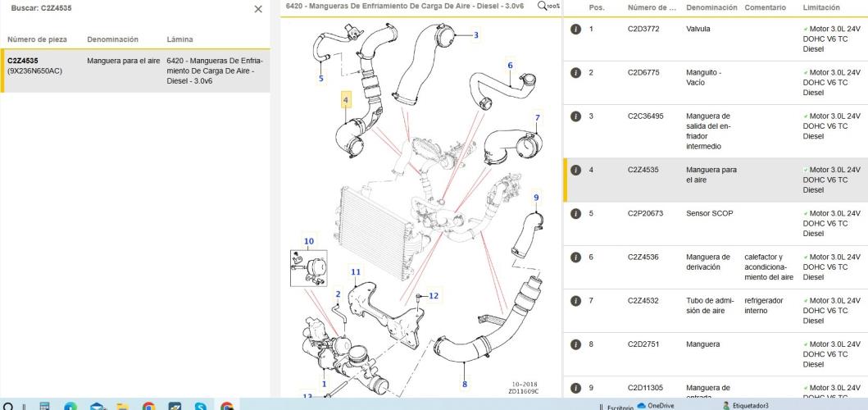Click info icon for Sensor SCOP
Screen dimensions: 868x410
click(575, 214)
